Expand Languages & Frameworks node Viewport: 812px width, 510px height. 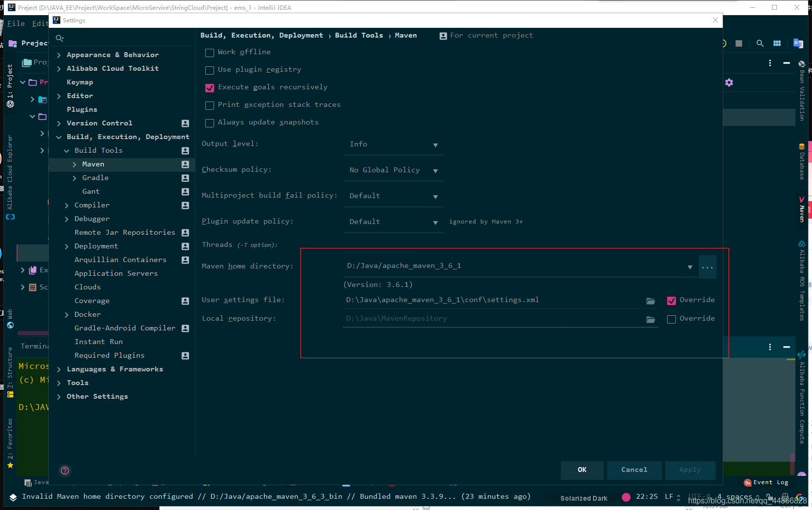(x=59, y=369)
